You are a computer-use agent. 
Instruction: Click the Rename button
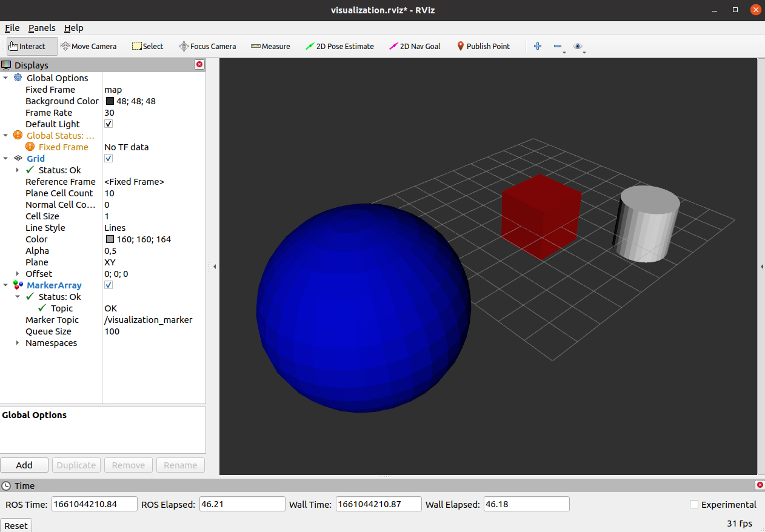click(x=181, y=465)
